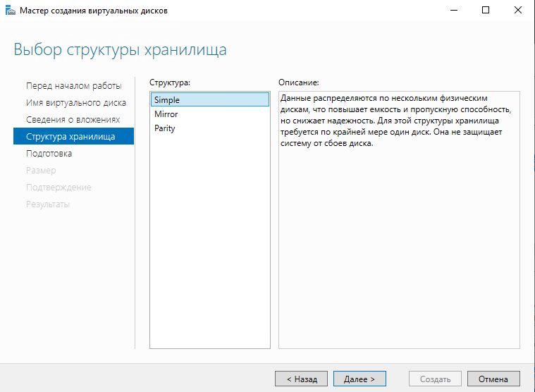This screenshot has height=392, width=535.
Task: Click the disabled 'Размер' step
Action: pos(41,170)
